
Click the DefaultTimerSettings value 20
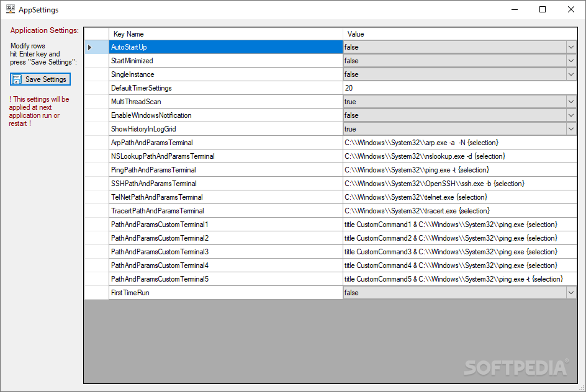460,88
